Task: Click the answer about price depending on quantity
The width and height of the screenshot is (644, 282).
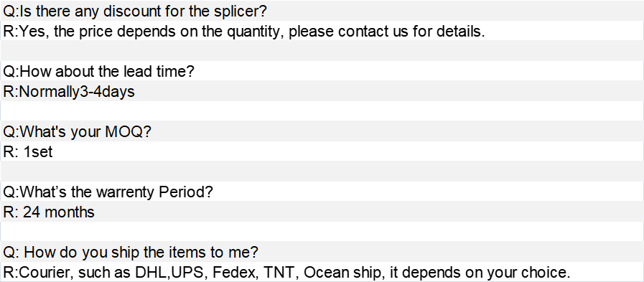Action: pos(322,31)
